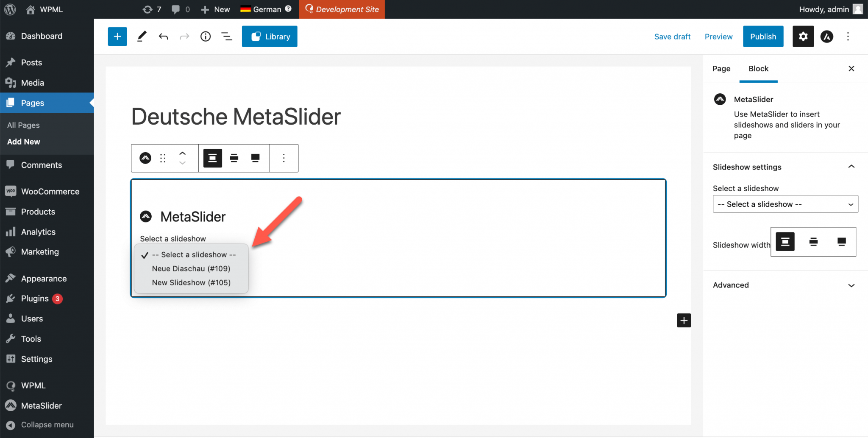
Task: Move block up with the up chevron
Action: point(182,153)
